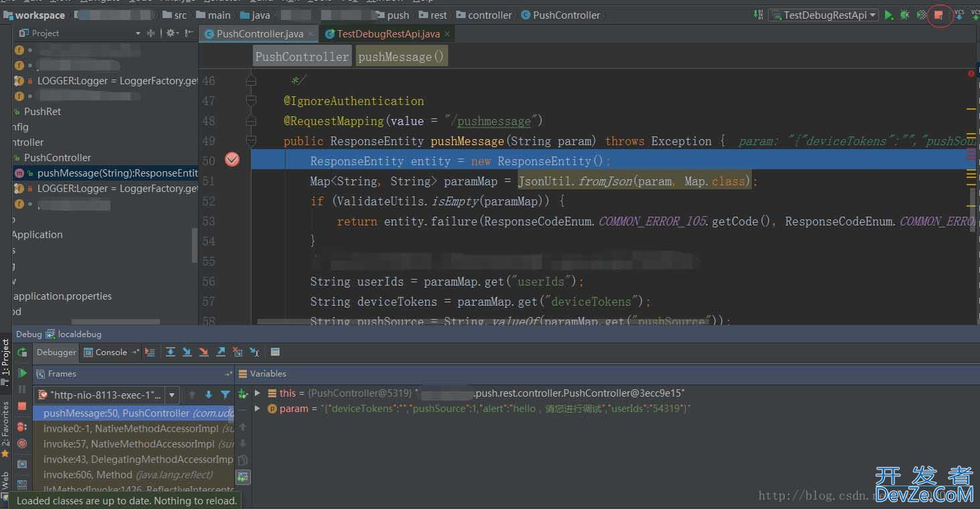Toggle the fold marker at line 47

coord(251,101)
